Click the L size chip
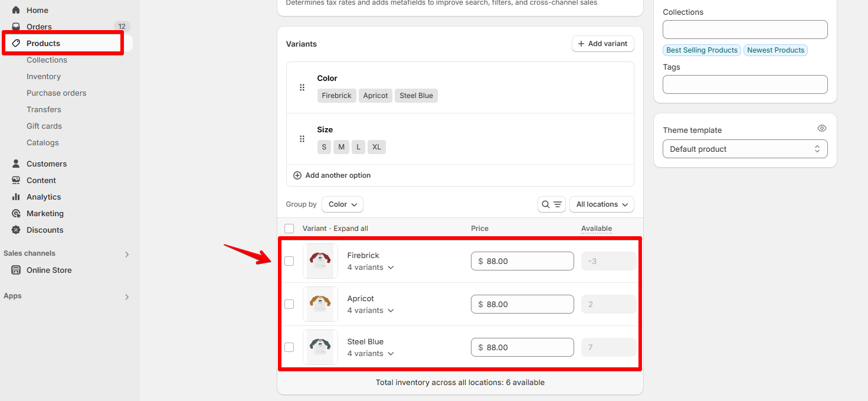 359,147
